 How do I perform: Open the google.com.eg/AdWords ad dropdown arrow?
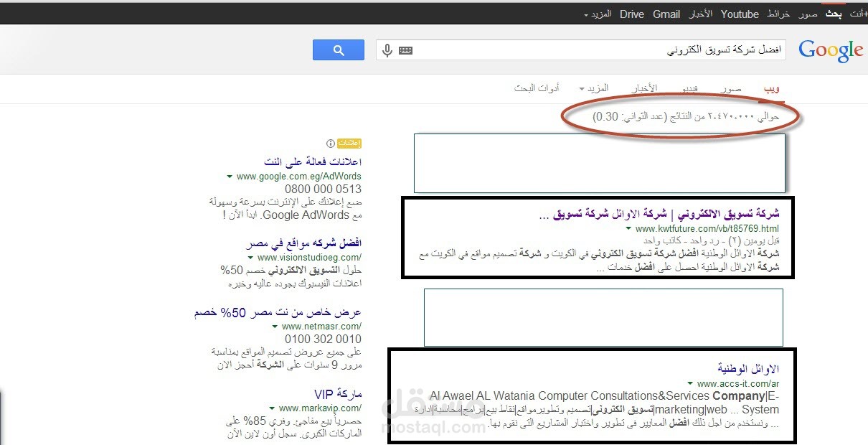[x=230, y=177]
